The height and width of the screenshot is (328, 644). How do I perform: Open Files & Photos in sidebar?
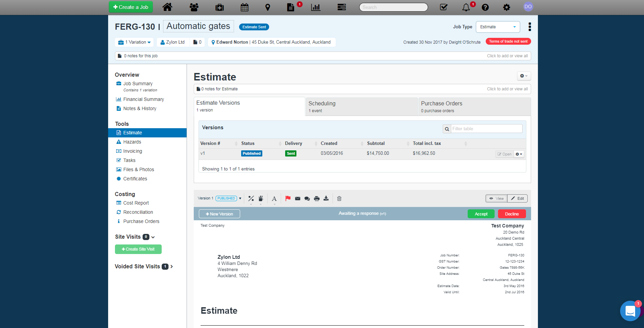click(138, 169)
